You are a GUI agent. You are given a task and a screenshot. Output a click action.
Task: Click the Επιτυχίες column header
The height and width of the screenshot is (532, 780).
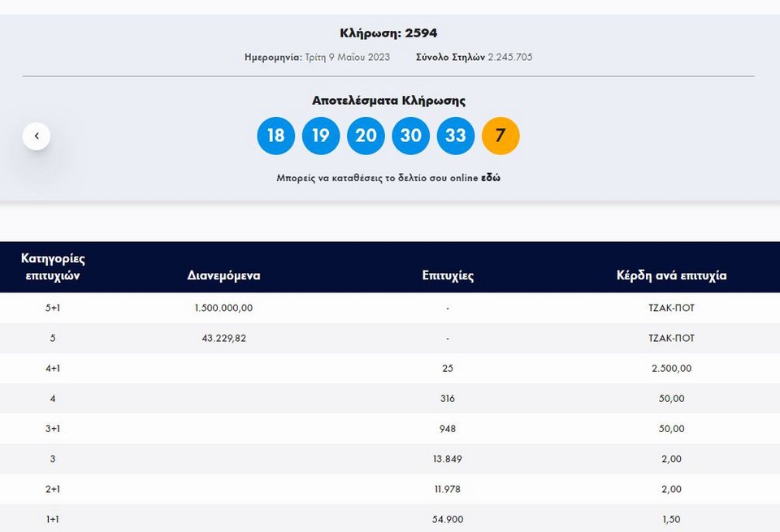(x=448, y=275)
